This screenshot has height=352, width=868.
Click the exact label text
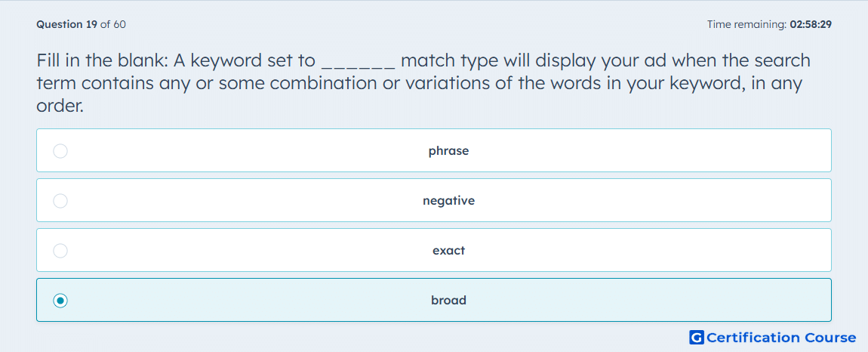[448, 251]
